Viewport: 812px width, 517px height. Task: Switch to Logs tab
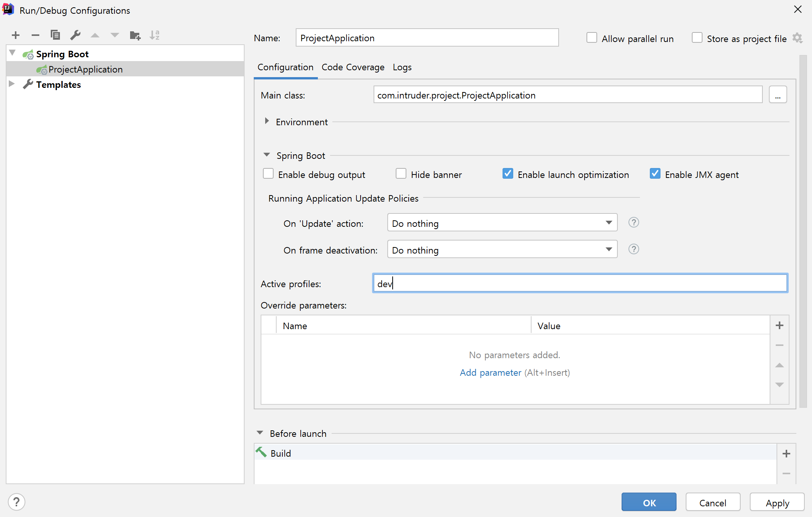pos(402,67)
